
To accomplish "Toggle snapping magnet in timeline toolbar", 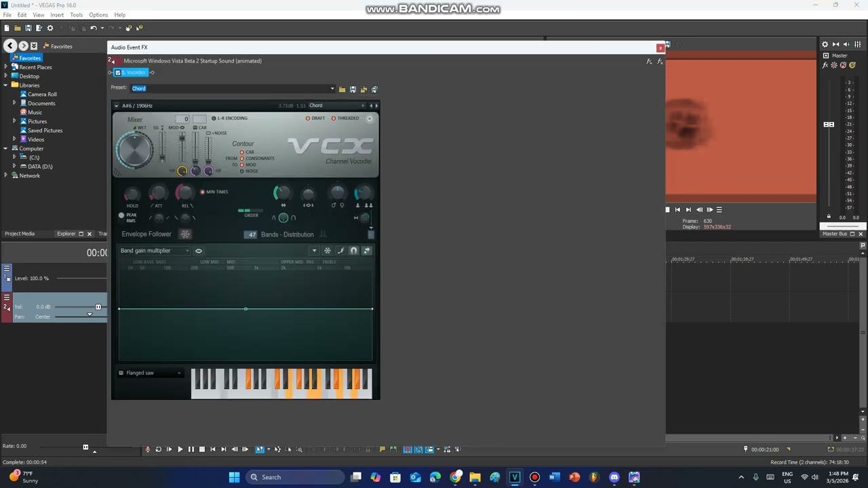I will click(x=408, y=449).
